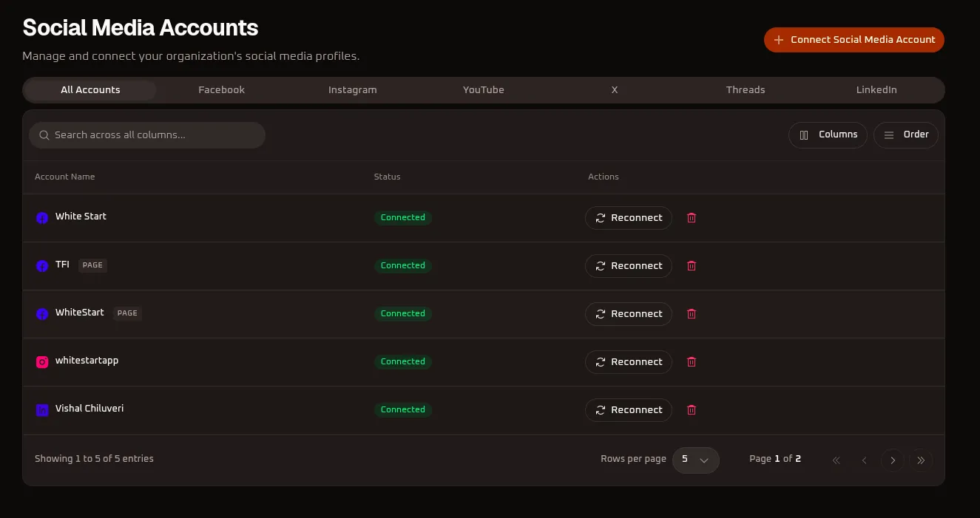The image size is (980, 518).
Task: Switch to the YouTube tab
Action: pos(484,90)
